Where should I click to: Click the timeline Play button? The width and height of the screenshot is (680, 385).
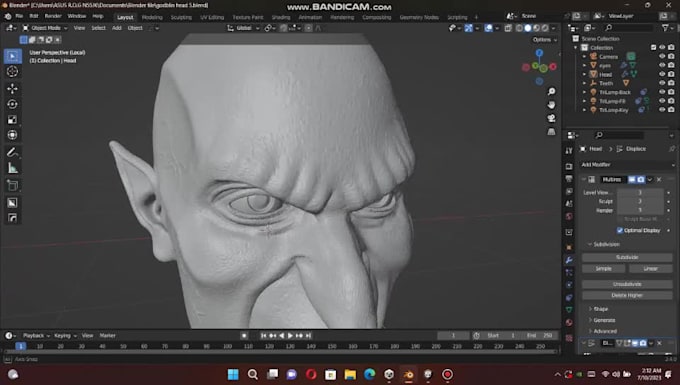(x=290, y=336)
